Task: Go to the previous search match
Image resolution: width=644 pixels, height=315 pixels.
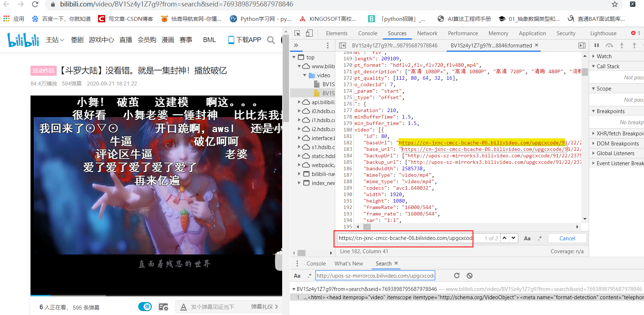Action: 504,238
